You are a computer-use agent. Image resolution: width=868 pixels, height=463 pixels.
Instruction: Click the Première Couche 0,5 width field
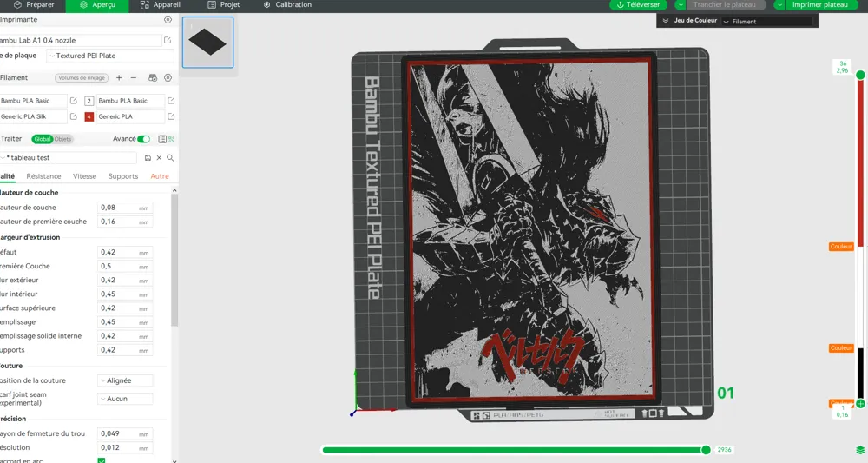point(125,267)
